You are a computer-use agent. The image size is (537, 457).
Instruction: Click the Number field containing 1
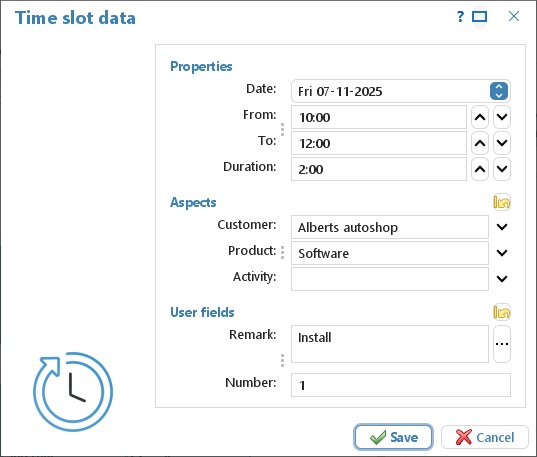coord(401,385)
